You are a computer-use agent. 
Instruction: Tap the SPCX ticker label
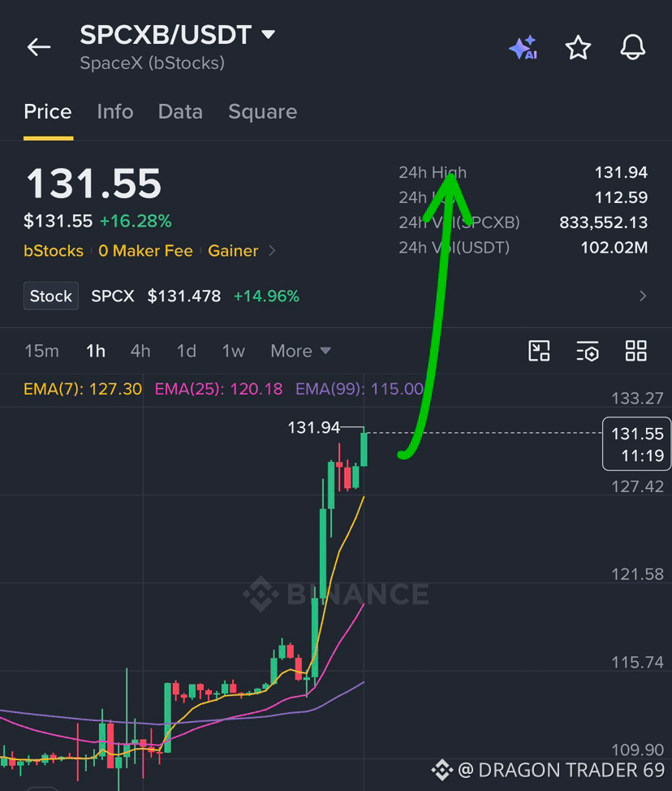tap(113, 296)
